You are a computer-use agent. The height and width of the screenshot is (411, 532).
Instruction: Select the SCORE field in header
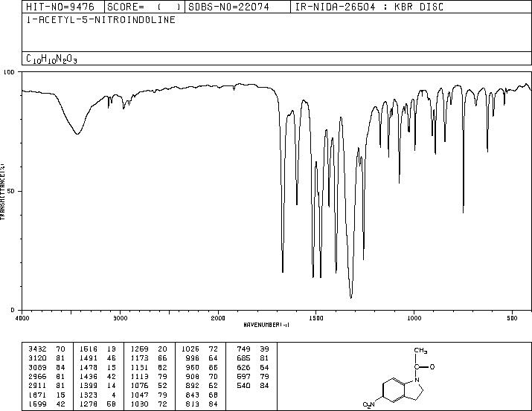coord(144,7)
